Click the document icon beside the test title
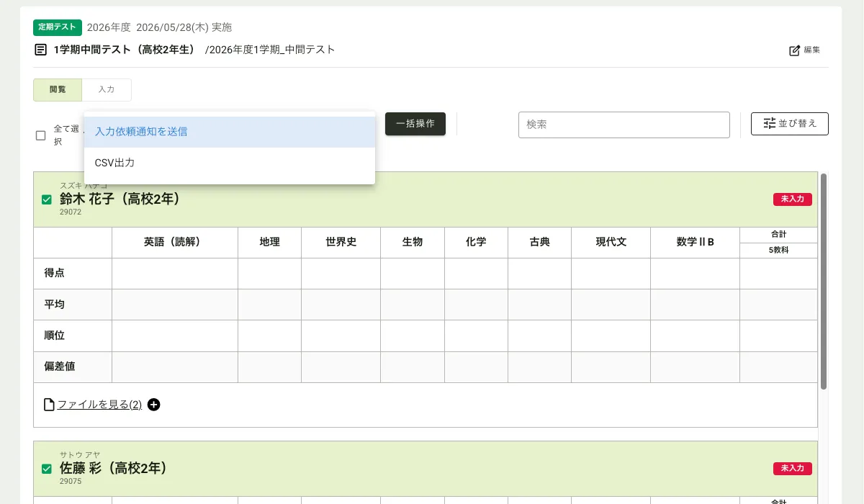 coord(41,50)
